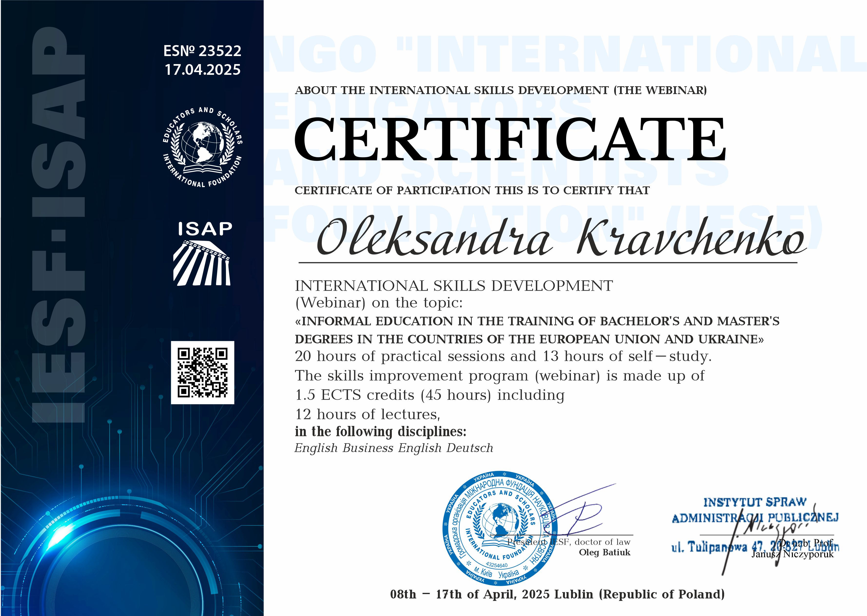This screenshot has height=616, width=867.
Task: Click the Educators and Scholars globe logo
Action: point(202,147)
